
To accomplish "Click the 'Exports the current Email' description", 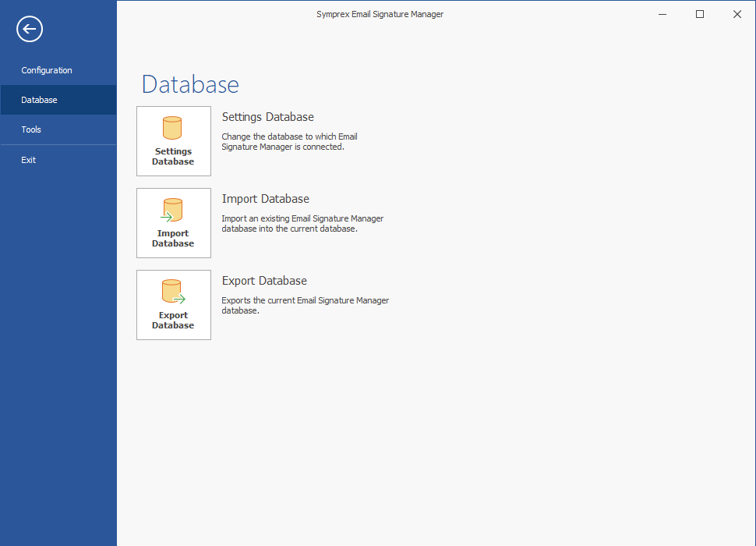I will click(x=306, y=305).
